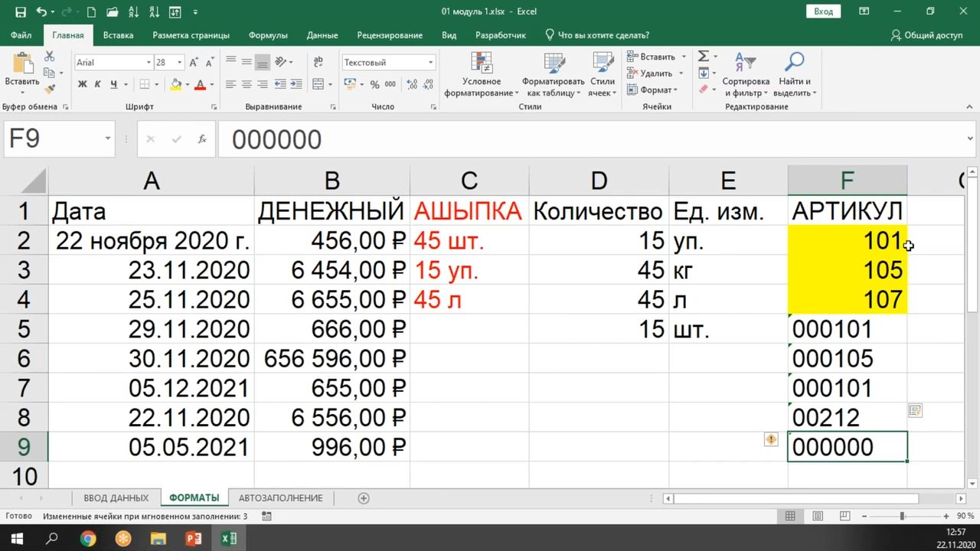Toggle align right
Viewport: 980px width, 551px height.
coord(263,84)
